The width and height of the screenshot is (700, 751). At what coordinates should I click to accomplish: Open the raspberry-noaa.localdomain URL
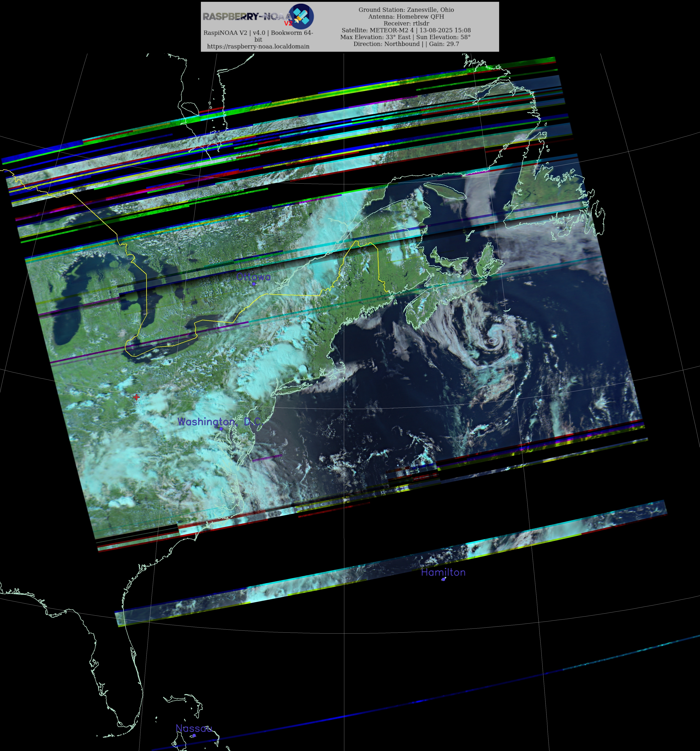[x=258, y=47]
